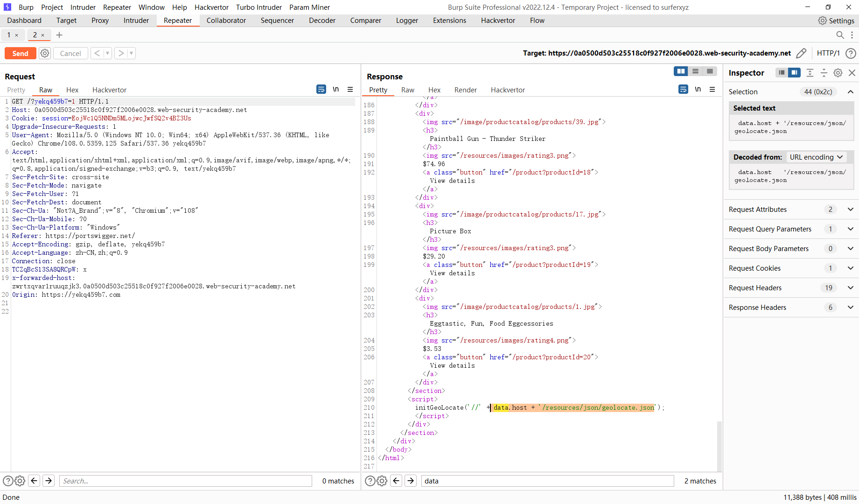Jump to previous response search match
This screenshot has width=859, height=504.
coord(396,481)
